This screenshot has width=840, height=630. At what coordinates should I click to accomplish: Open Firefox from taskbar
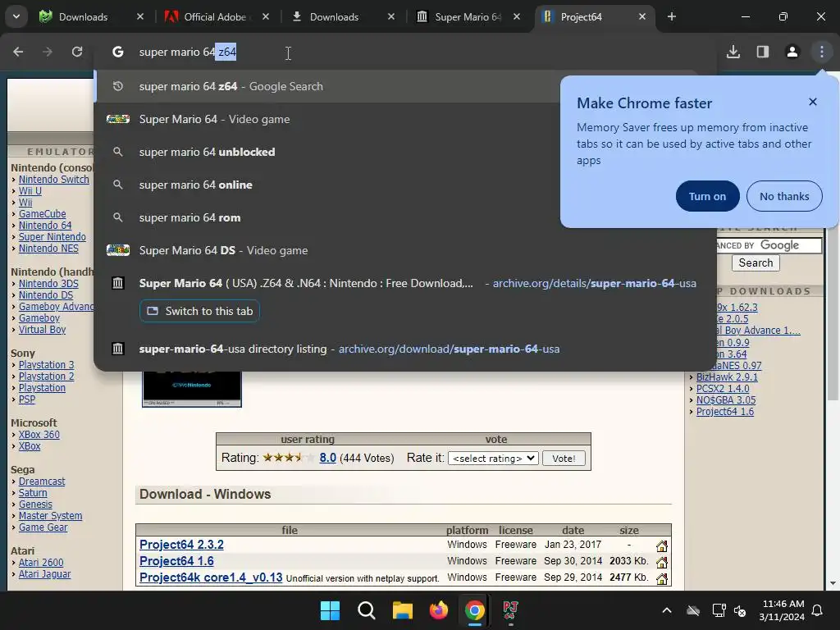pos(439,610)
